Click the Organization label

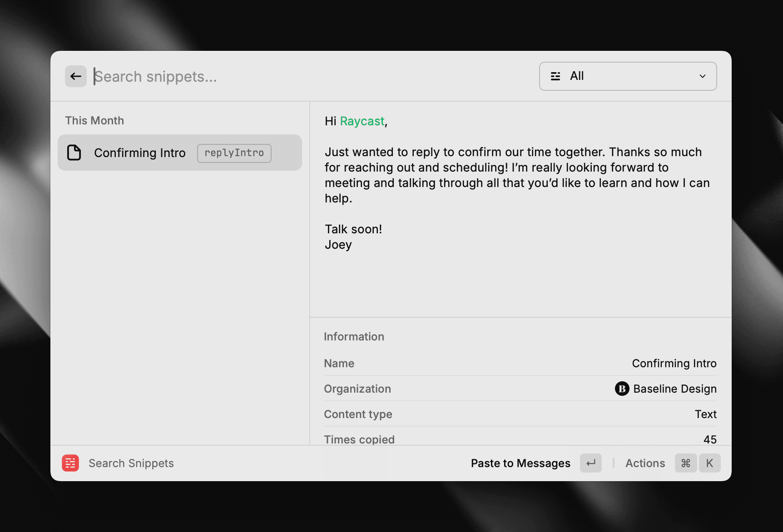tap(357, 389)
